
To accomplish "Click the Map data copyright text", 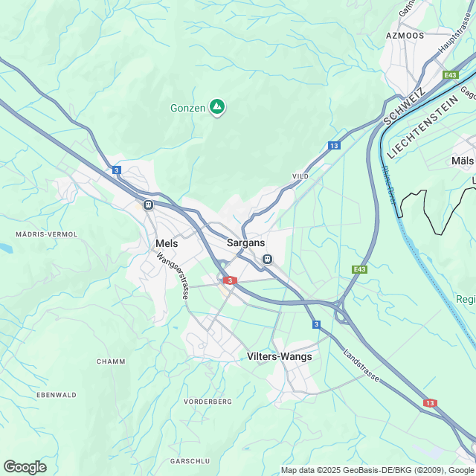I will (379, 470).
